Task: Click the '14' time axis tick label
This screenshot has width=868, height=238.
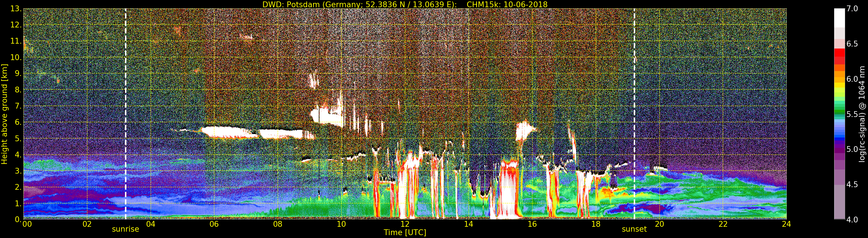Action: 468,224
